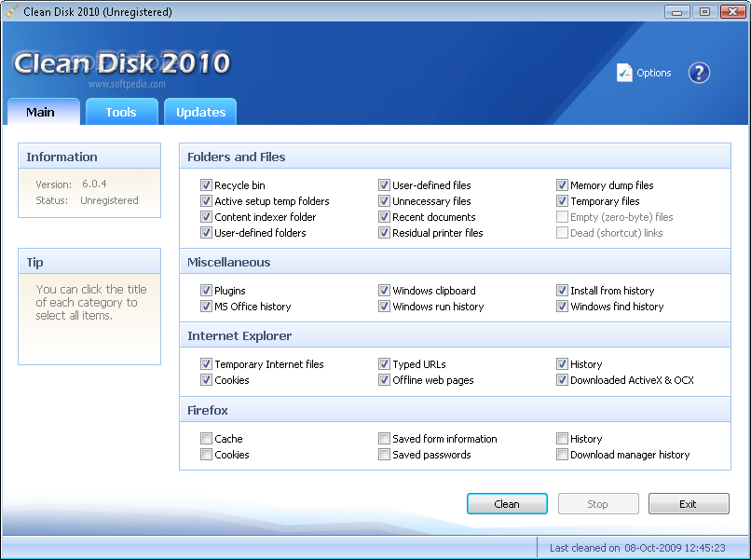
Task: Toggle Offline web pages checkbox
Action: click(384, 380)
